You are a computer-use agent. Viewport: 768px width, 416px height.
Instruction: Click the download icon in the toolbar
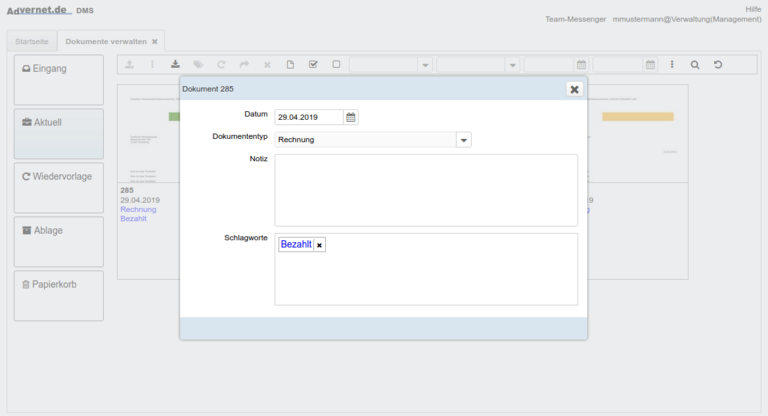(176, 64)
